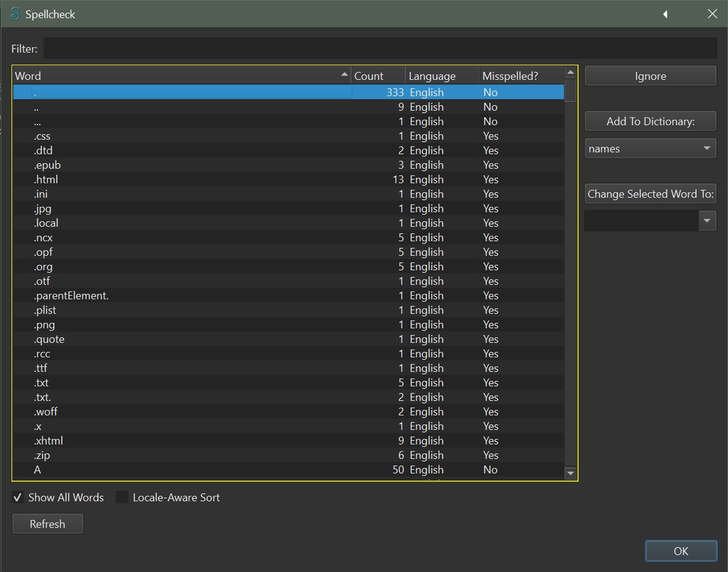Select the '.zip' word row
This screenshot has width=728, height=572.
289,455
